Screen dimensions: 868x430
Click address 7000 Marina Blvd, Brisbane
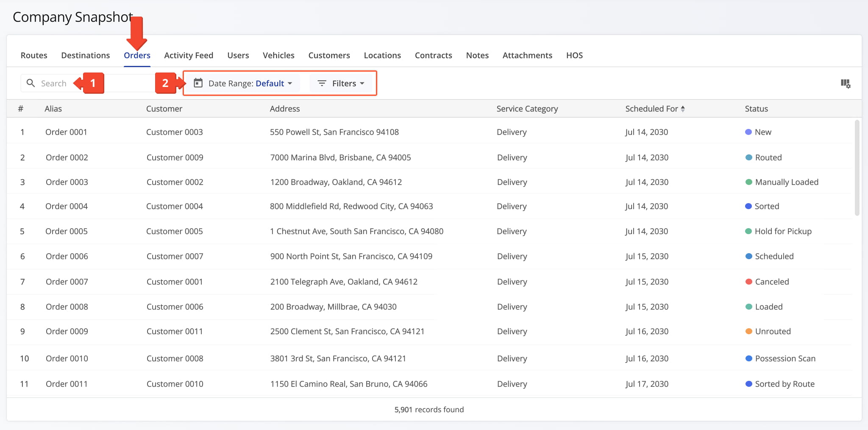click(341, 157)
